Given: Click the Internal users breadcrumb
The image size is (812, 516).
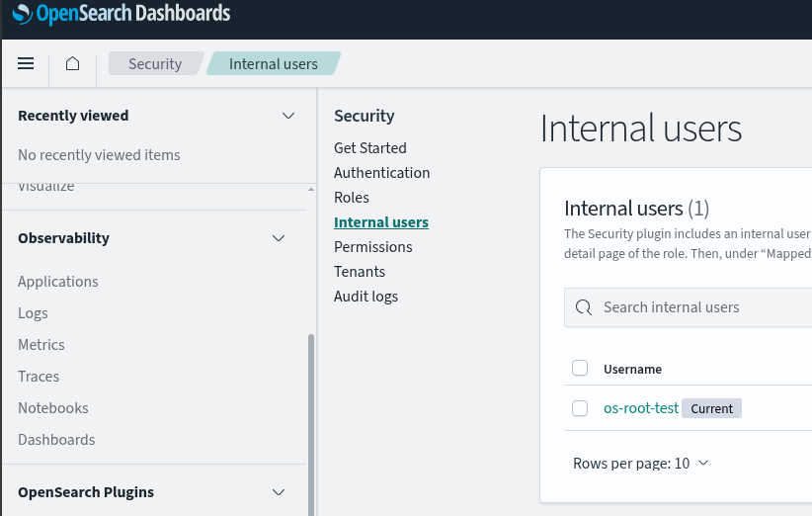Looking at the screenshot, I should (273, 63).
